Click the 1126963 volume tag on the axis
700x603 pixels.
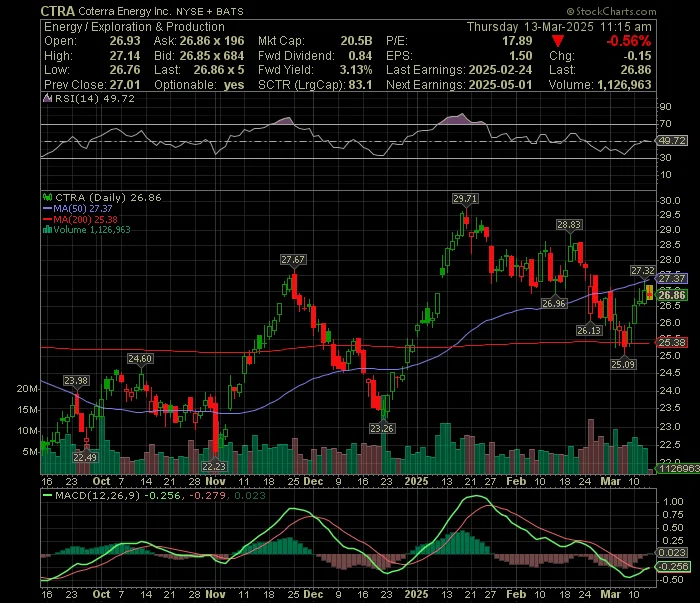pyautogui.click(x=678, y=468)
